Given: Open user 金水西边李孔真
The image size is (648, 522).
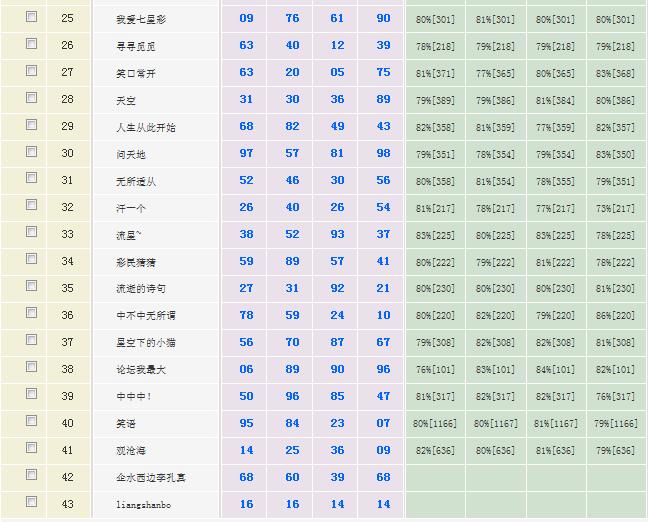Looking at the screenshot, I should [x=150, y=478].
